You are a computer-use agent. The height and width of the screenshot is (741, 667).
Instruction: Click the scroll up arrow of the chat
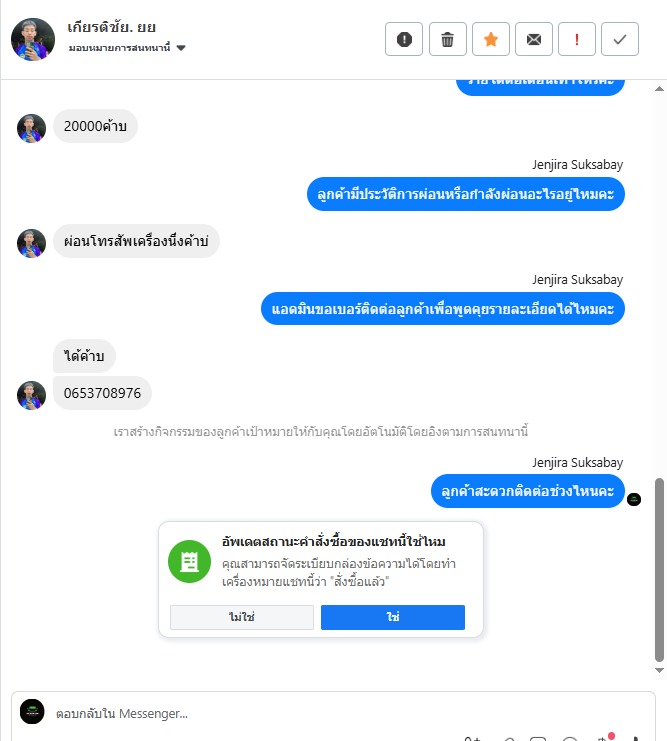(659, 89)
